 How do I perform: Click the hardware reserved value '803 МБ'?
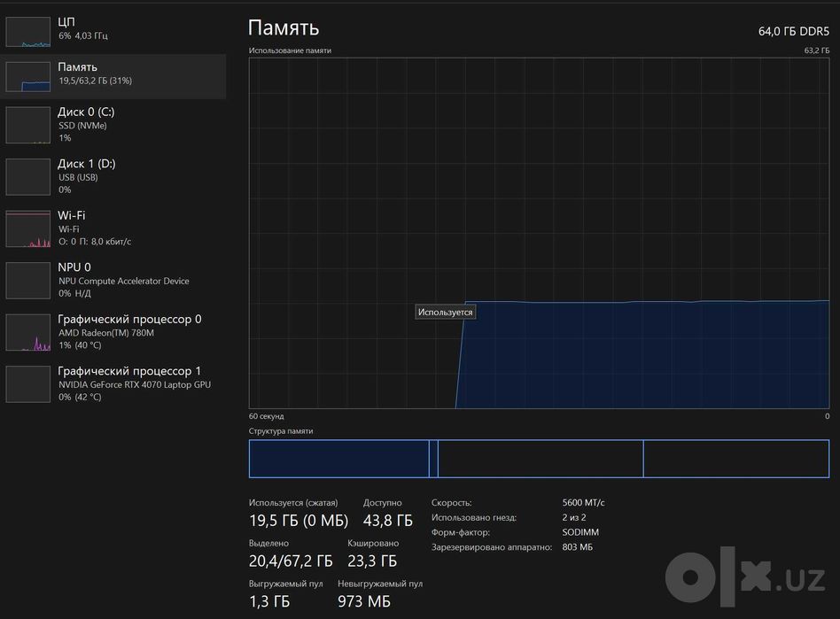pyautogui.click(x=578, y=547)
